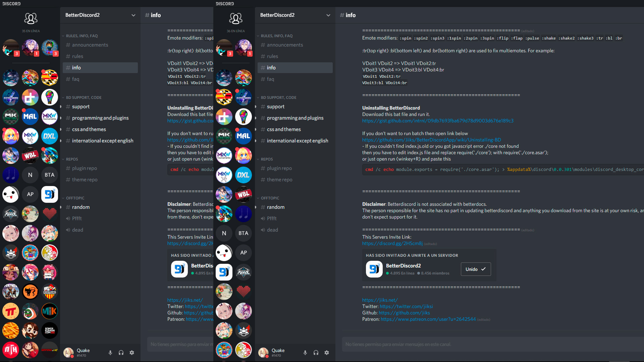Select red pixel heart server in left window
644x362 pixels.
point(50,214)
